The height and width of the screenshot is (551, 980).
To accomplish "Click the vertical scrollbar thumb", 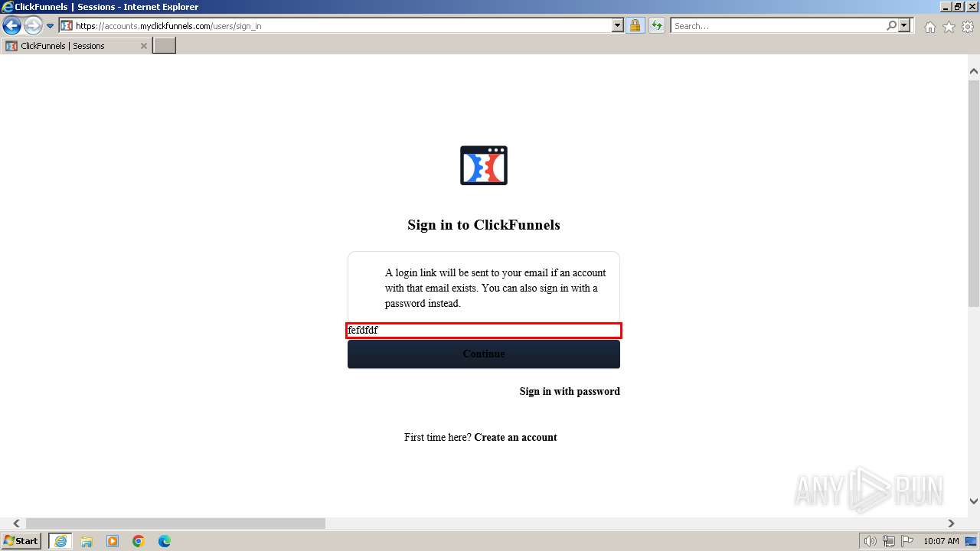I will [974, 192].
